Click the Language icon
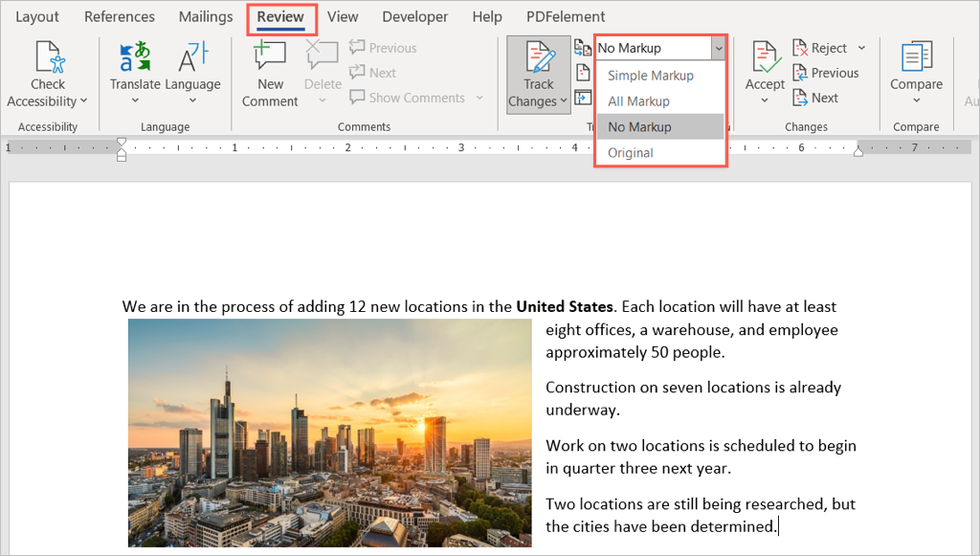 tap(193, 59)
